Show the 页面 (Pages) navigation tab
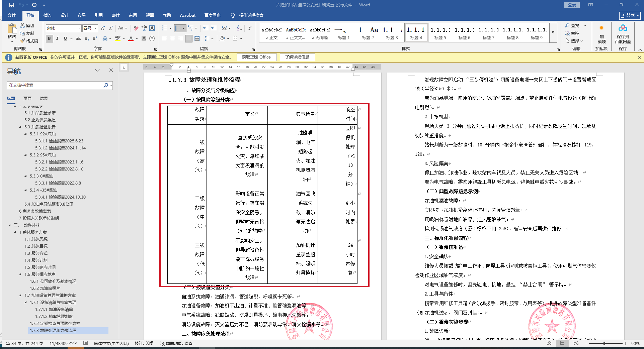644x349 pixels. [27, 99]
